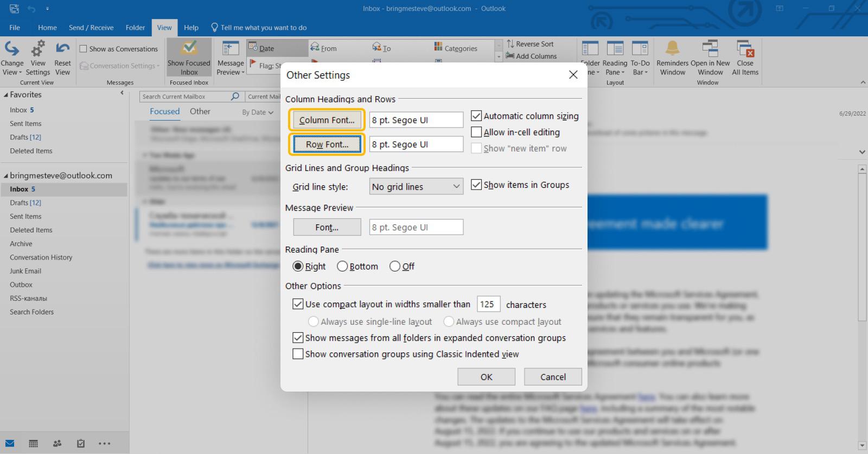The height and width of the screenshot is (454, 868).
Task: Close the Other Settings dialog
Action: 573,75
